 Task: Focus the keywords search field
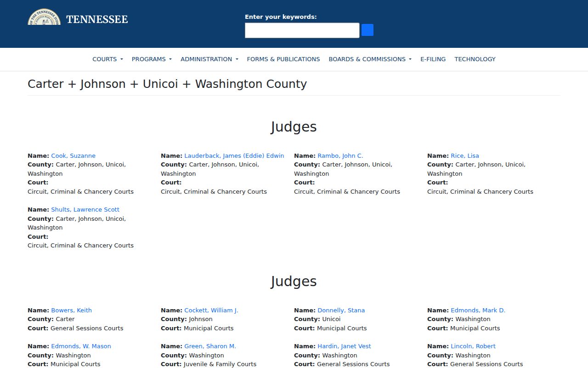click(302, 30)
